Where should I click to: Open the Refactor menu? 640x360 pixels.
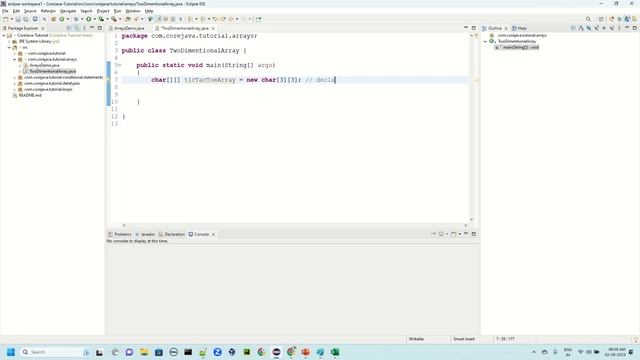48,11
